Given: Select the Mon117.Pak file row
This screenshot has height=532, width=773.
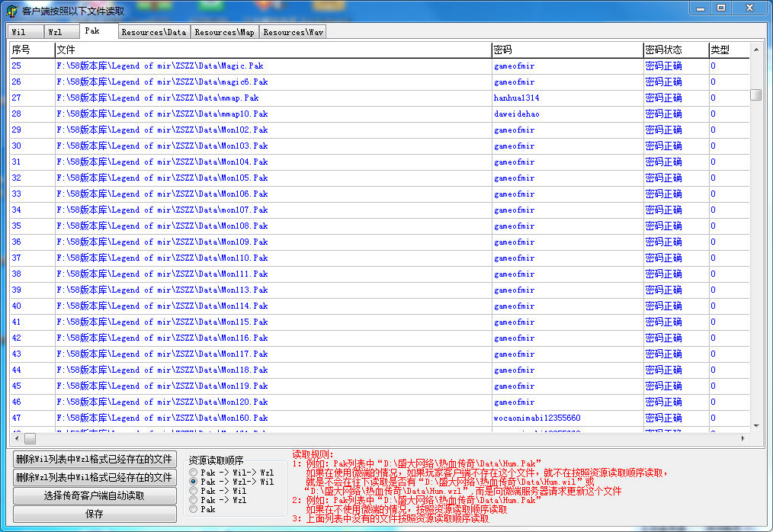Looking at the screenshot, I should (x=380, y=354).
